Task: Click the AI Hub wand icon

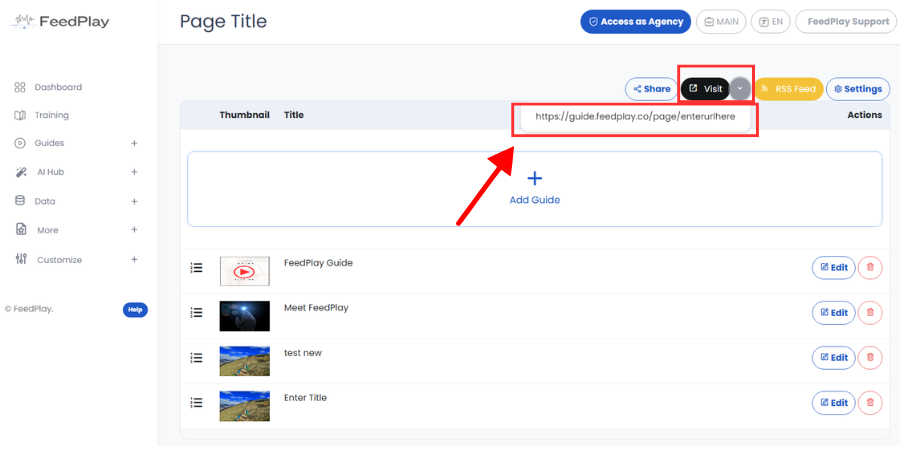Action: 20,172
